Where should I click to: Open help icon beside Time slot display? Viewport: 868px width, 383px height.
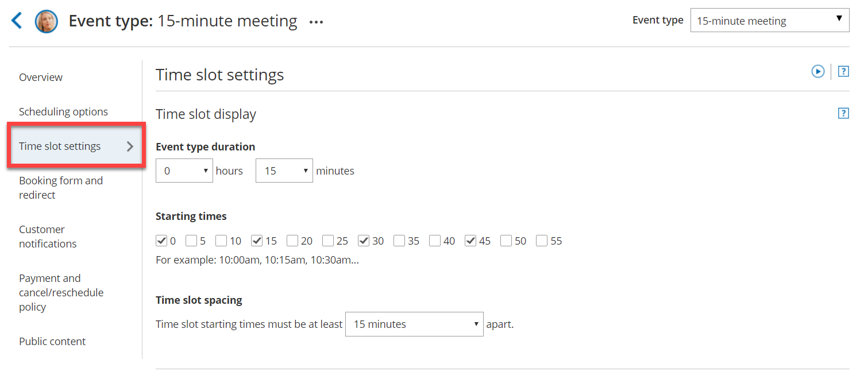[843, 113]
